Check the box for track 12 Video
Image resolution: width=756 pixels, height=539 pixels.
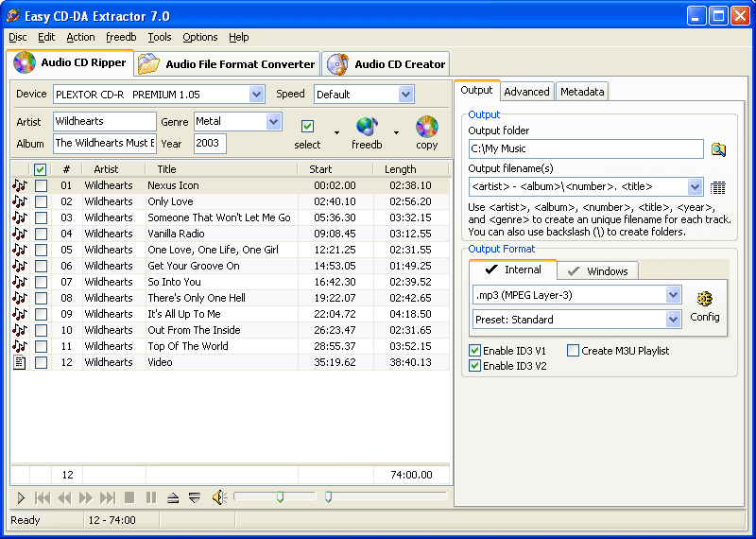click(x=41, y=362)
